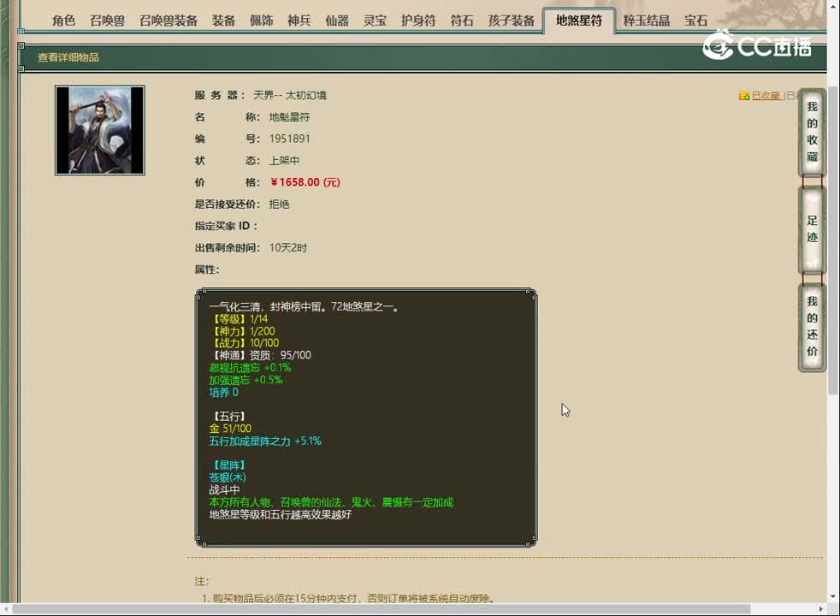Open 我的收藏 side panel button
The height and width of the screenshot is (616, 840).
coord(812,132)
